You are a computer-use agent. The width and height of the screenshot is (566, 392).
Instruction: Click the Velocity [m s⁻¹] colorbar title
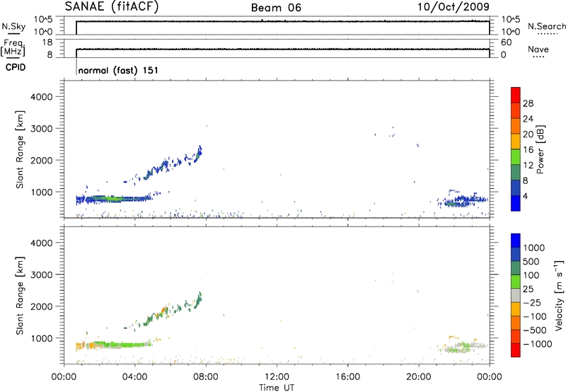tap(559, 295)
